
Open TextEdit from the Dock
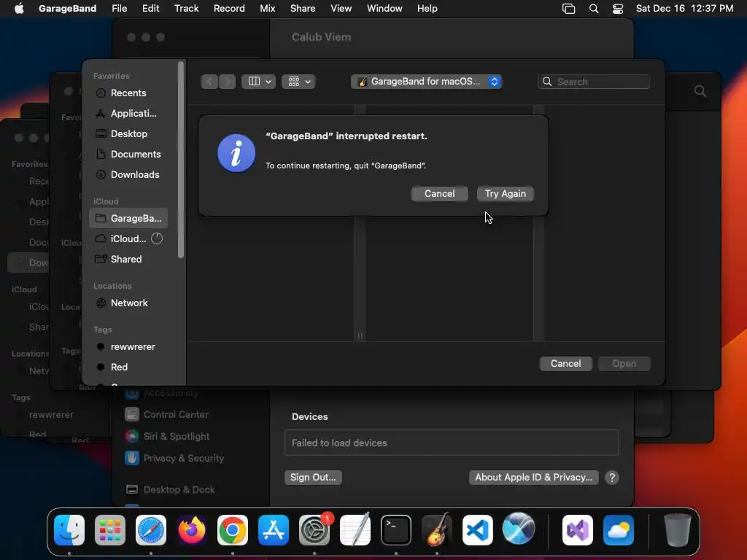[355, 529]
